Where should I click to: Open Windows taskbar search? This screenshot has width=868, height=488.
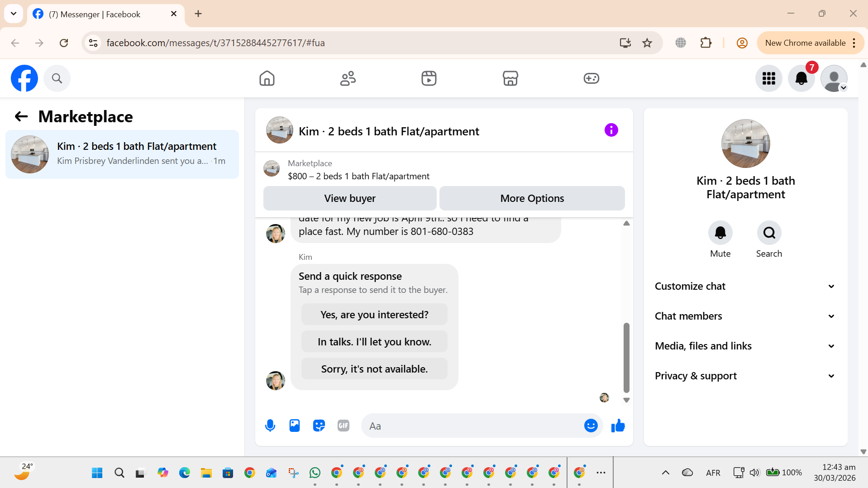(x=119, y=473)
